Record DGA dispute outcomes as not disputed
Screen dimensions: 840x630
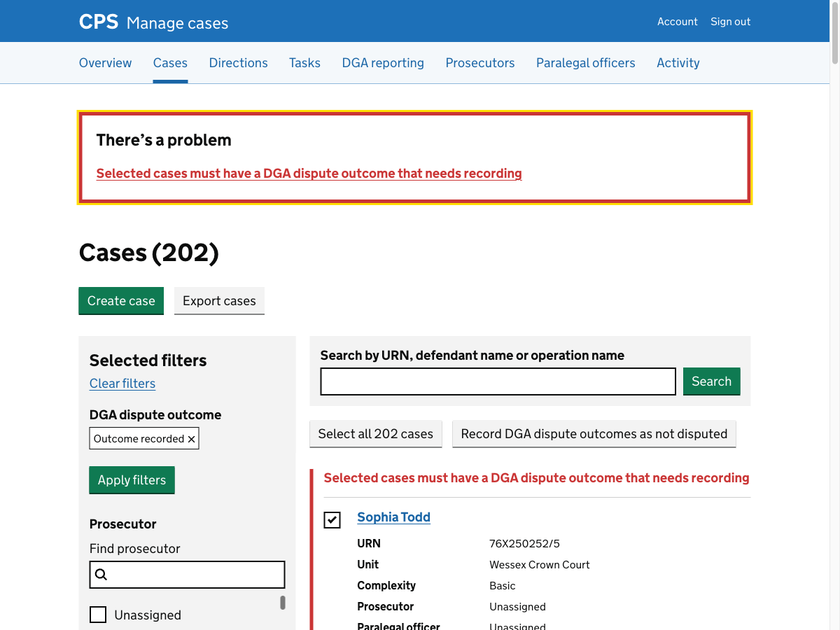tap(594, 433)
